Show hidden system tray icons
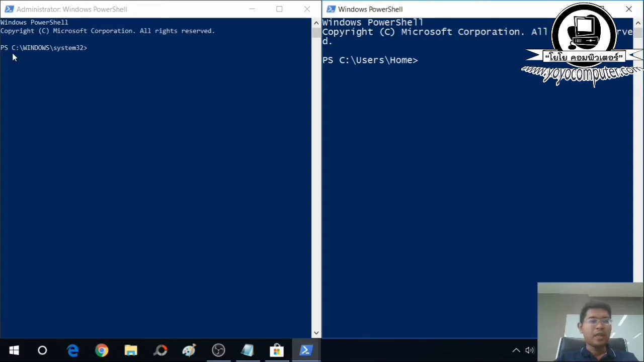Screen dimensions: 644x362 516,350
